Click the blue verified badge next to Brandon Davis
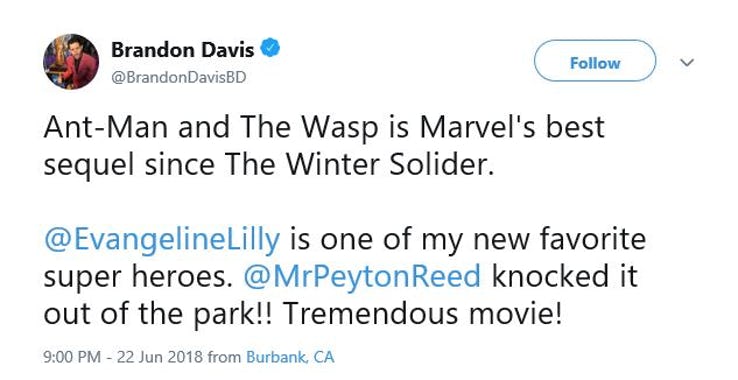738x380 pixels. [270, 49]
